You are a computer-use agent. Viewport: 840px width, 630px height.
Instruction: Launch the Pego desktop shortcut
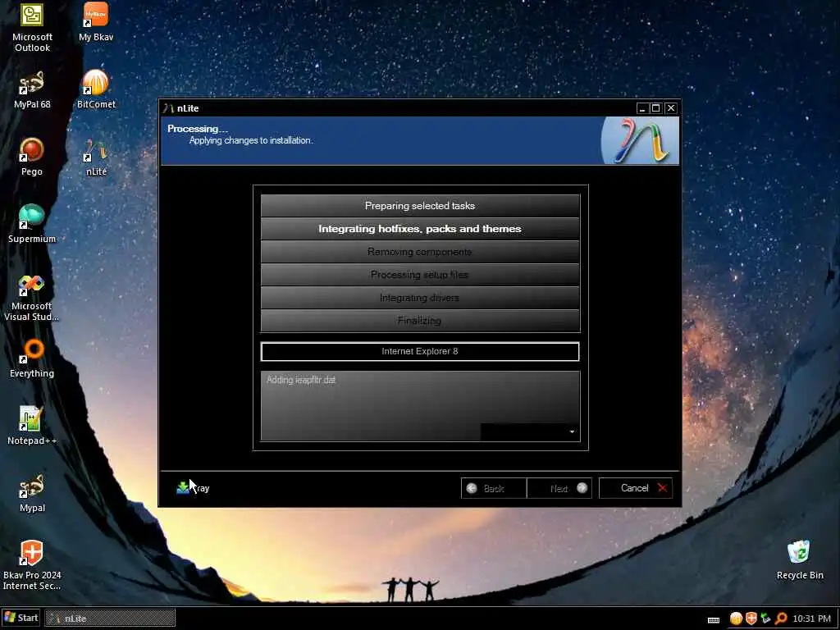(x=32, y=157)
